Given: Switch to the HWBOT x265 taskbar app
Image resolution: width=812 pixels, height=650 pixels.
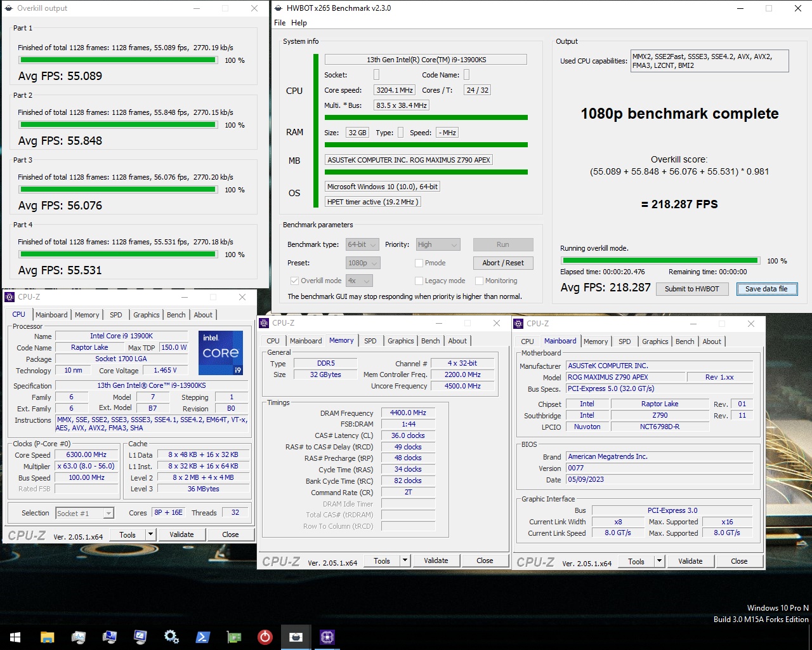Looking at the screenshot, I should [x=296, y=637].
